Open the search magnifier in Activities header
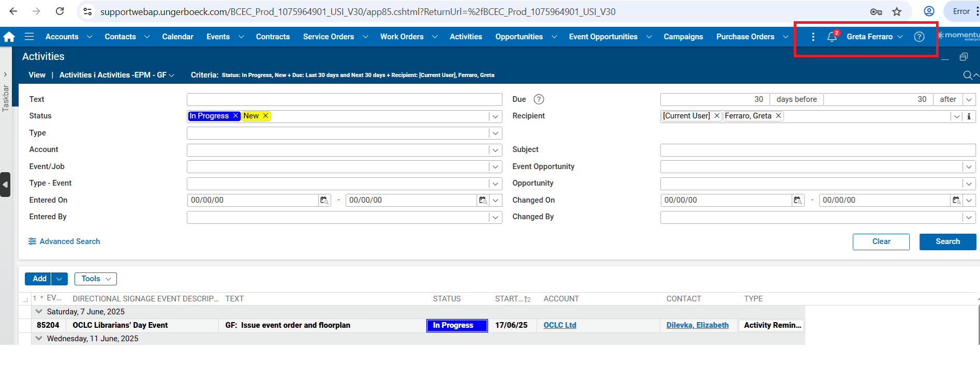Image resolution: width=980 pixels, height=365 pixels. [x=967, y=75]
